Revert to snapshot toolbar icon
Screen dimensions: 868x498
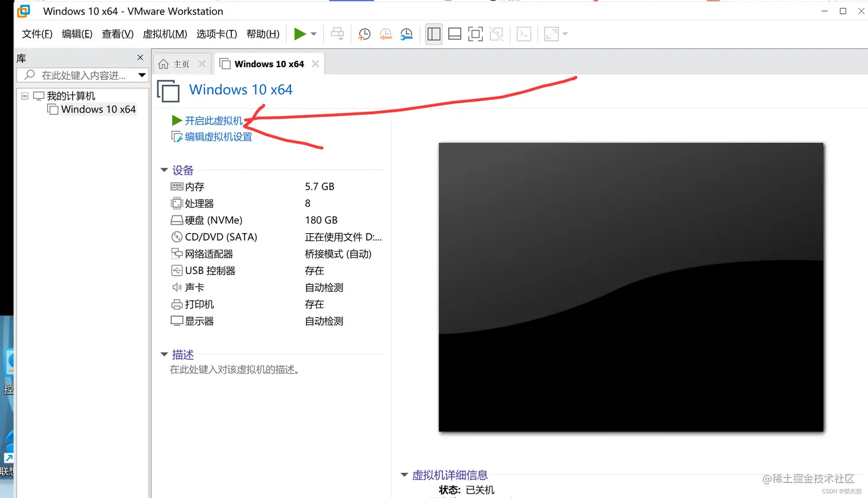(385, 34)
